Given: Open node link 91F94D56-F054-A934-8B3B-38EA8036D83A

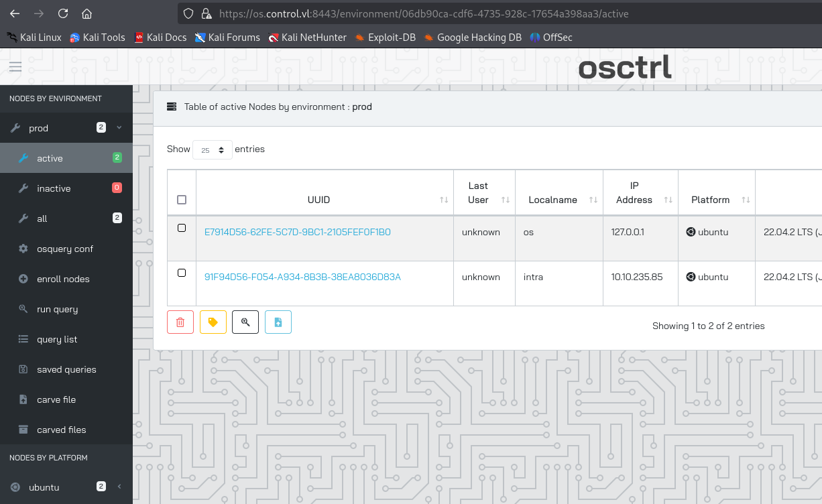Looking at the screenshot, I should coord(302,277).
